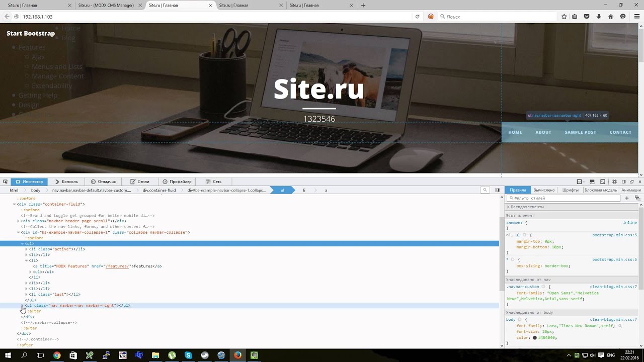Image resolution: width=644 pixels, height=362 pixels.
Task: Expand ul nav navbar-nav navbar-right node
Action: tap(22, 305)
